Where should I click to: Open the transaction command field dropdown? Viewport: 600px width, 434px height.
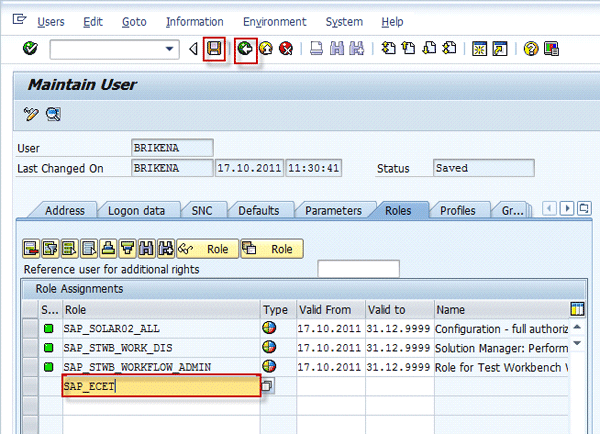tap(169, 49)
